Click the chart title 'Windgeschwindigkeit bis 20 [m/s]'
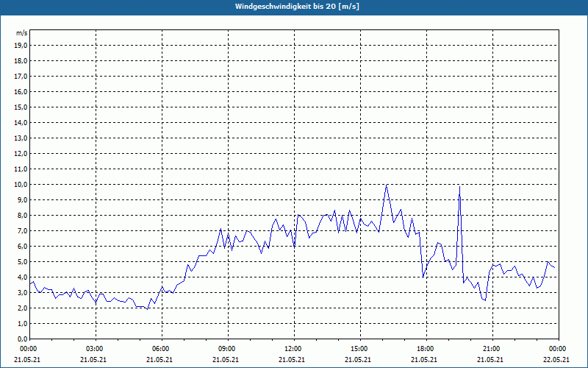This screenshot has width=588, height=368. 297,7
